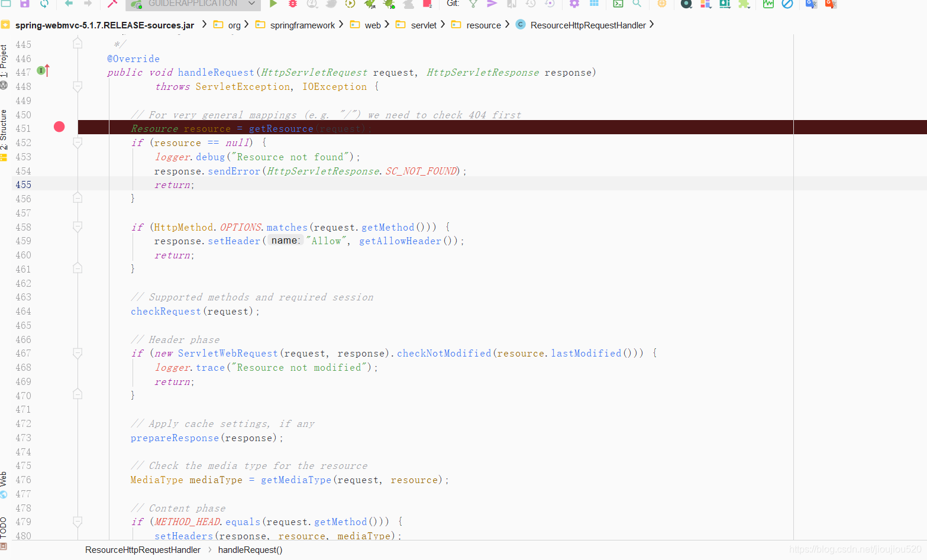Image resolution: width=927 pixels, height=560 pixels.
Task: Collapse the handleRequest method fold at line 448
Action: pyautogui.click(x=77, y=86)
